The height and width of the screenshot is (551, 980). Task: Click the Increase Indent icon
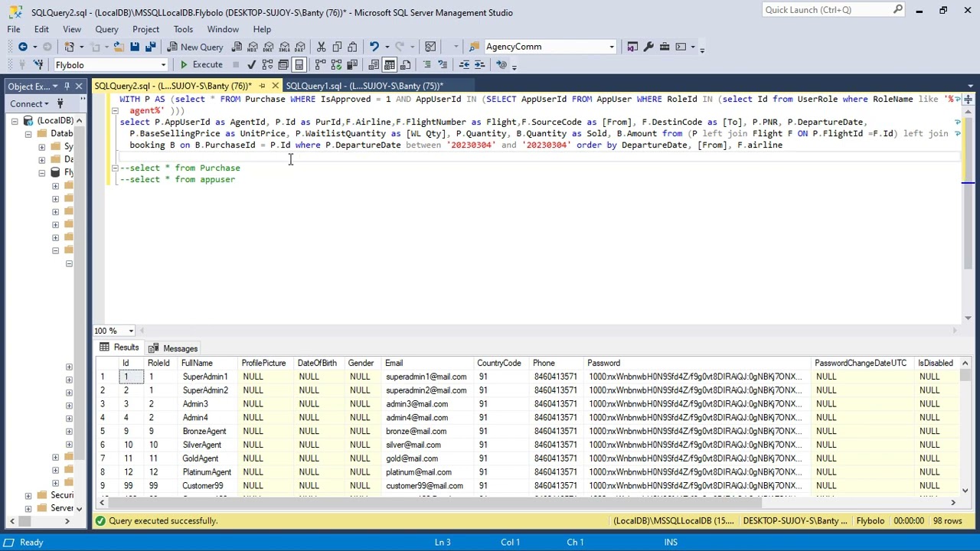coord(479,65)
